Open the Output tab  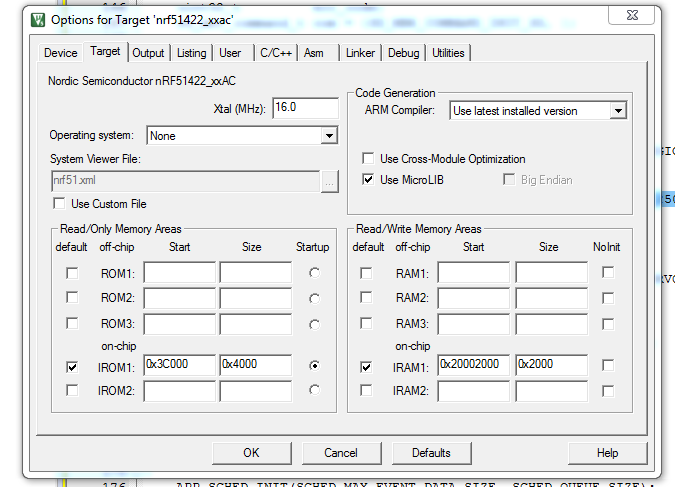pos(148,53)
